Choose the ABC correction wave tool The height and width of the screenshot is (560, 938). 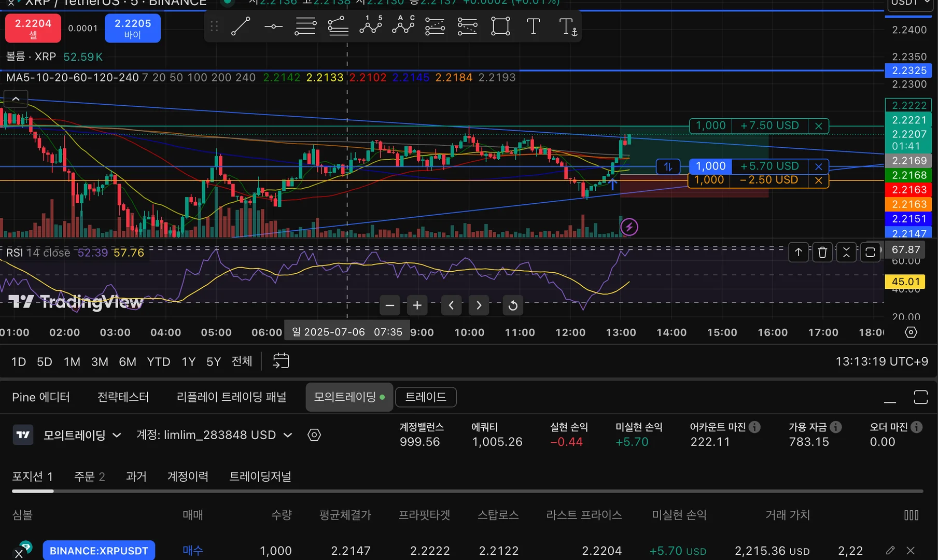pos(403,26)
